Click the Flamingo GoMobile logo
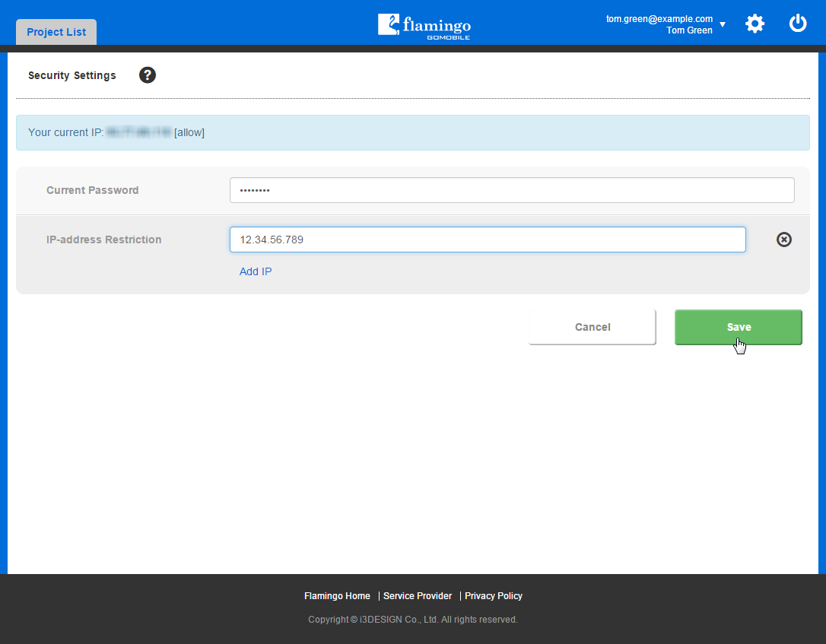 coord(424,25)
